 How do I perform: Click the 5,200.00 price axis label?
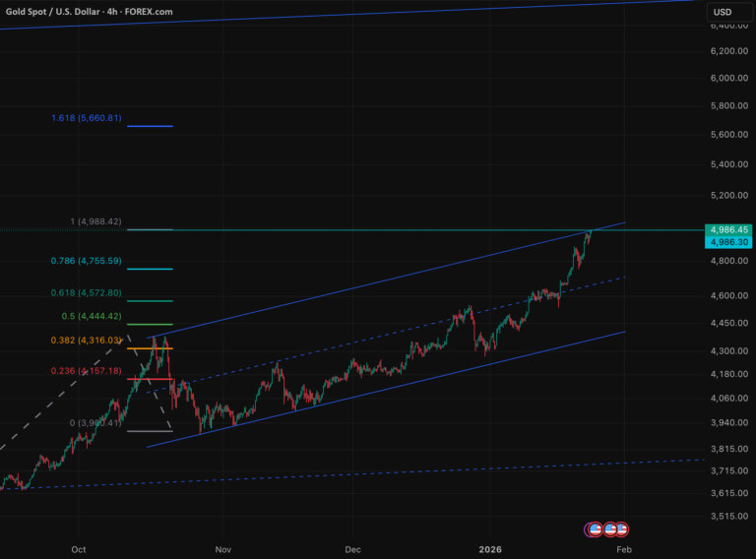(729, 196)
